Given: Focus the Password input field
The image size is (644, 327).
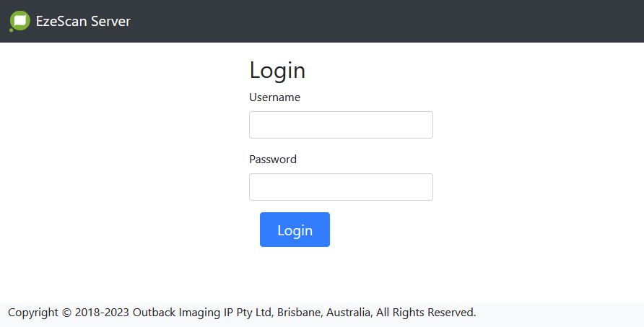Looking at the screenshot, I should 341,187.
